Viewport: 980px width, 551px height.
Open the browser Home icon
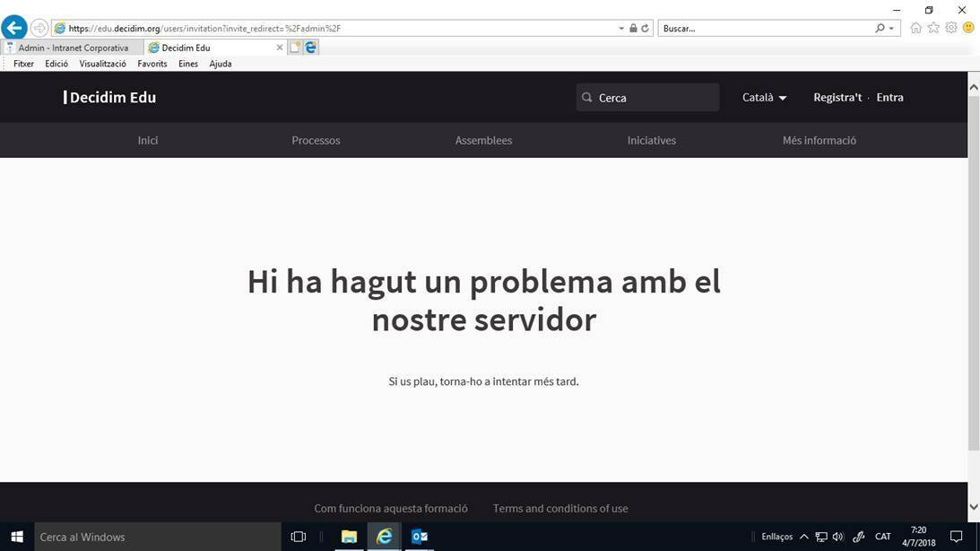pyautogui.click(x=915, y=28)
